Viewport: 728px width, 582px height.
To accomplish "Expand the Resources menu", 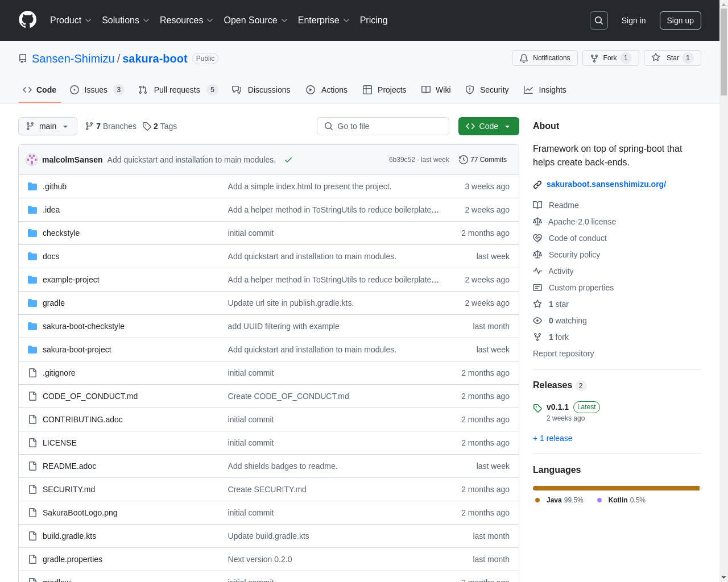I will pyautogui.click(x=187, y=20).
